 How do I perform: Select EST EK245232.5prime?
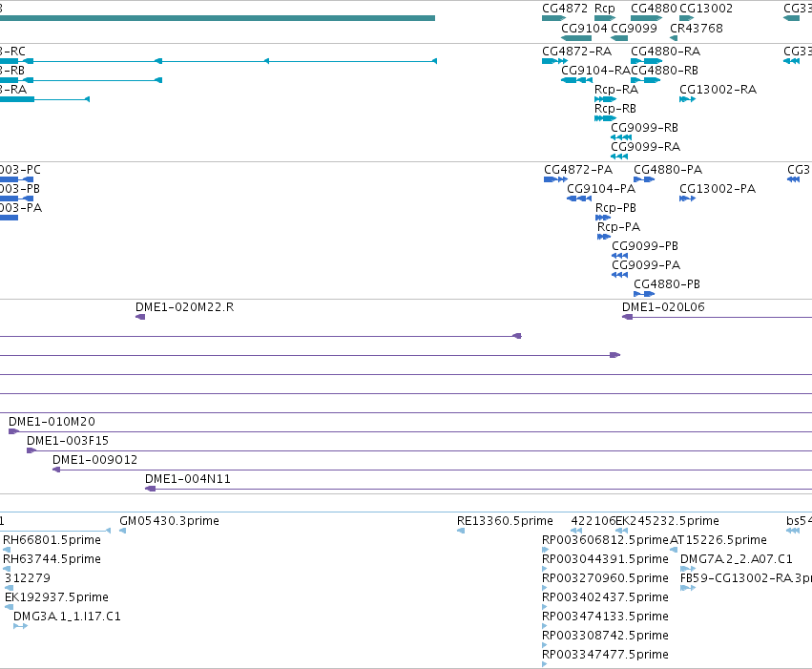[667, 521]
